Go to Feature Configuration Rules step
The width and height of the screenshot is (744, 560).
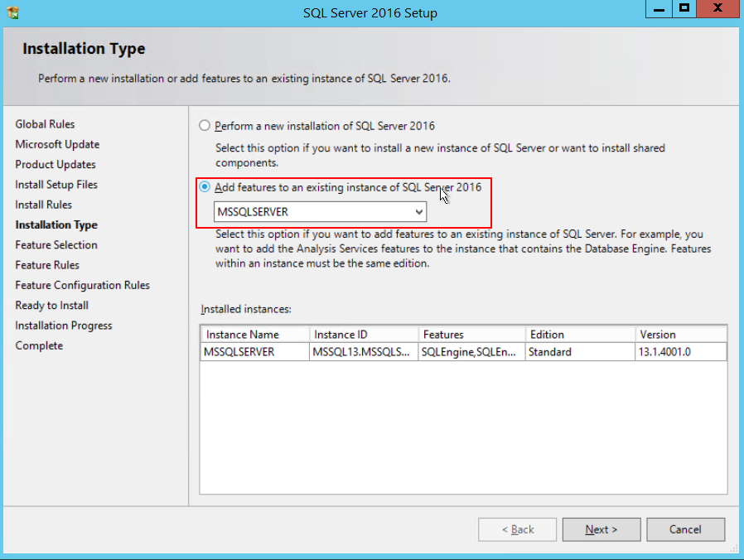(83, 285)
